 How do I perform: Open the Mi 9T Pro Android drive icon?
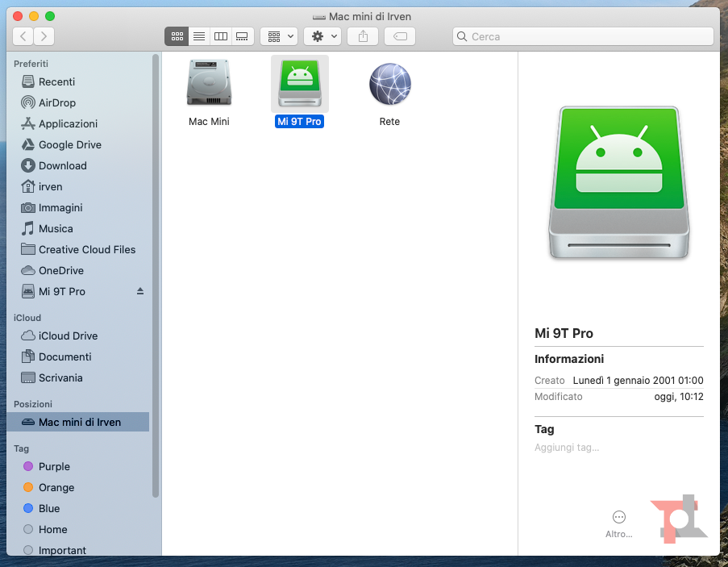pyautogui.click(x=299, y=85)
